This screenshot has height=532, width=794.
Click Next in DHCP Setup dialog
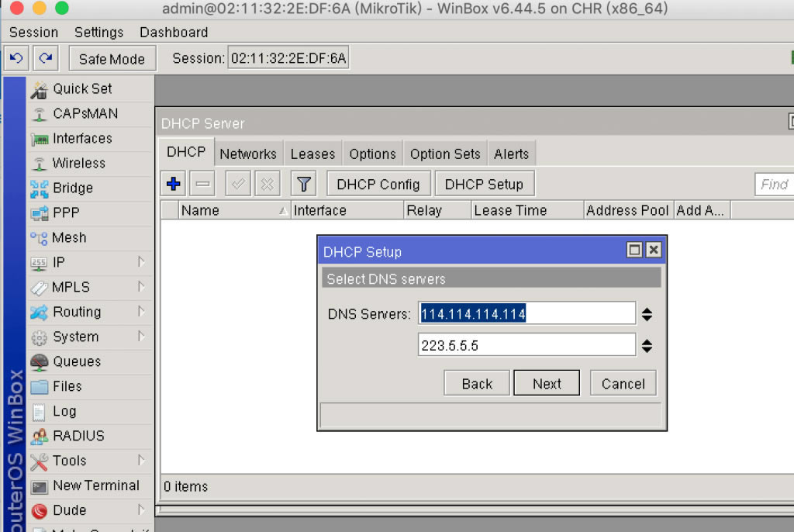tap(547, 383)
